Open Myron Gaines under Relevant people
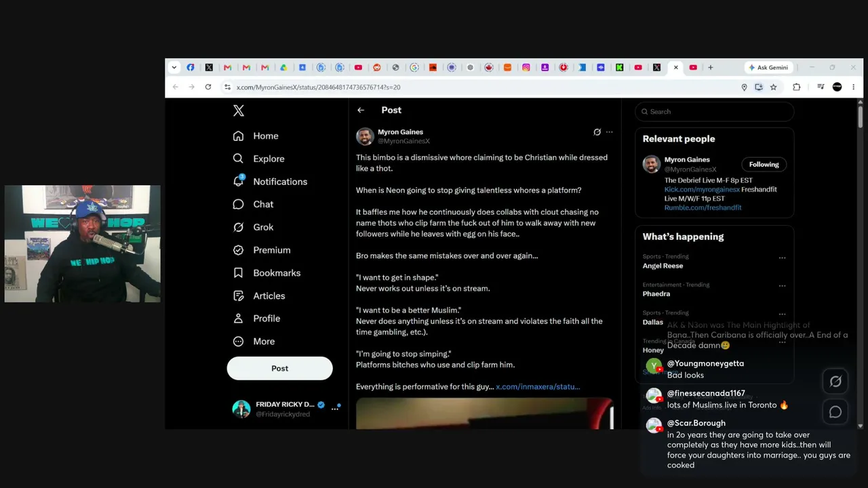 [687, 160]
